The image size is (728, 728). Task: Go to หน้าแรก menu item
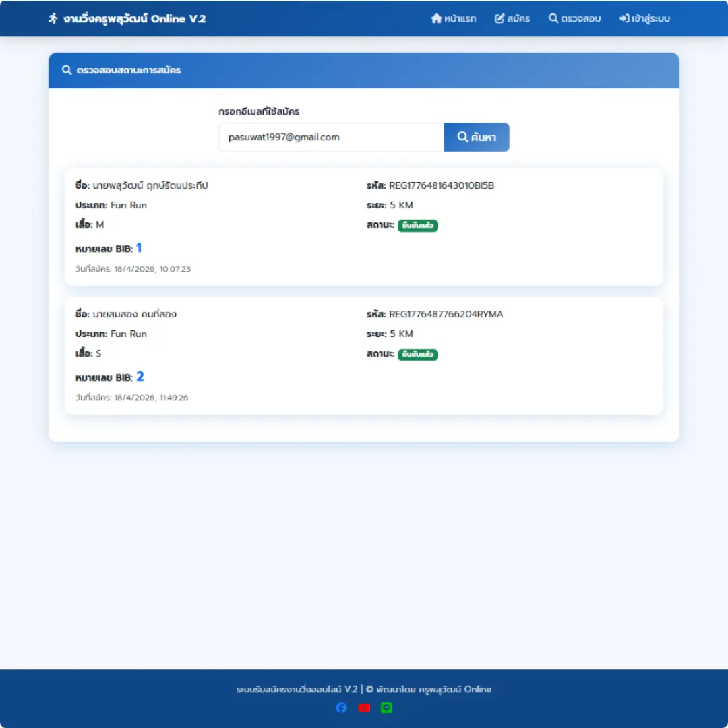click(454, 19)
